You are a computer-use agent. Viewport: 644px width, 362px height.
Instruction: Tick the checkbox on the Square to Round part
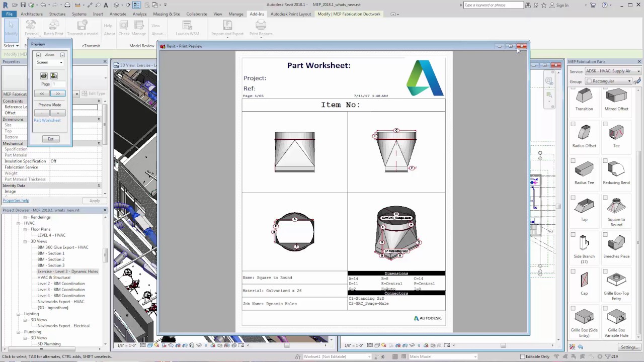point(605,198)
